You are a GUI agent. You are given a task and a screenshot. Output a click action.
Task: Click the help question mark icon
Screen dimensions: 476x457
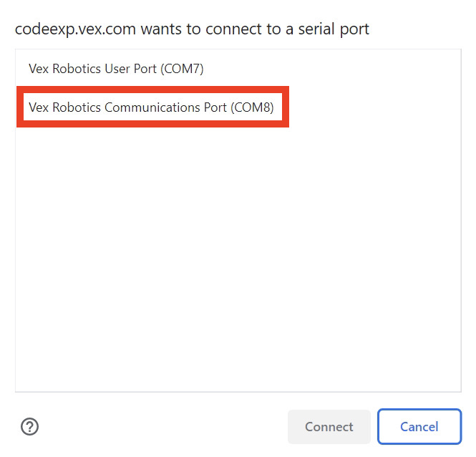coord(29,427)
